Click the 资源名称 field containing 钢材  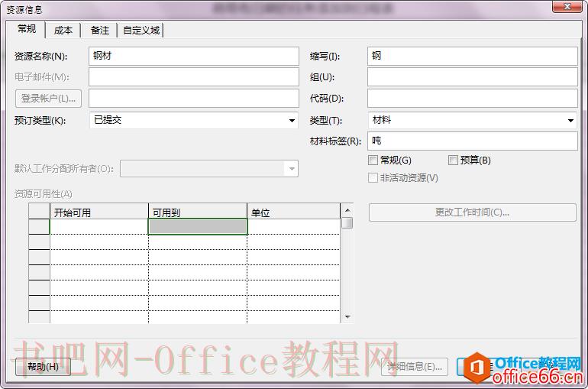point(194,56)
